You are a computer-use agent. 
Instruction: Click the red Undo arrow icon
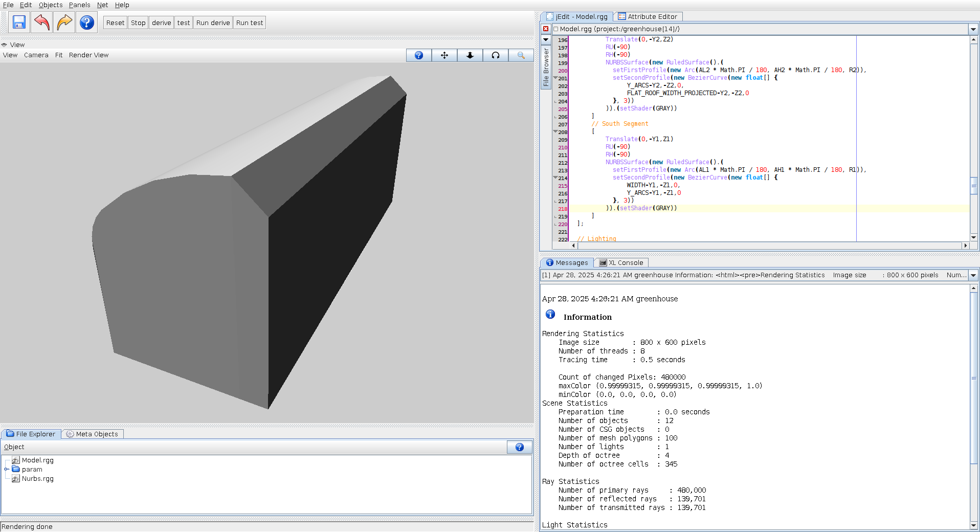(x=42, y=23)
